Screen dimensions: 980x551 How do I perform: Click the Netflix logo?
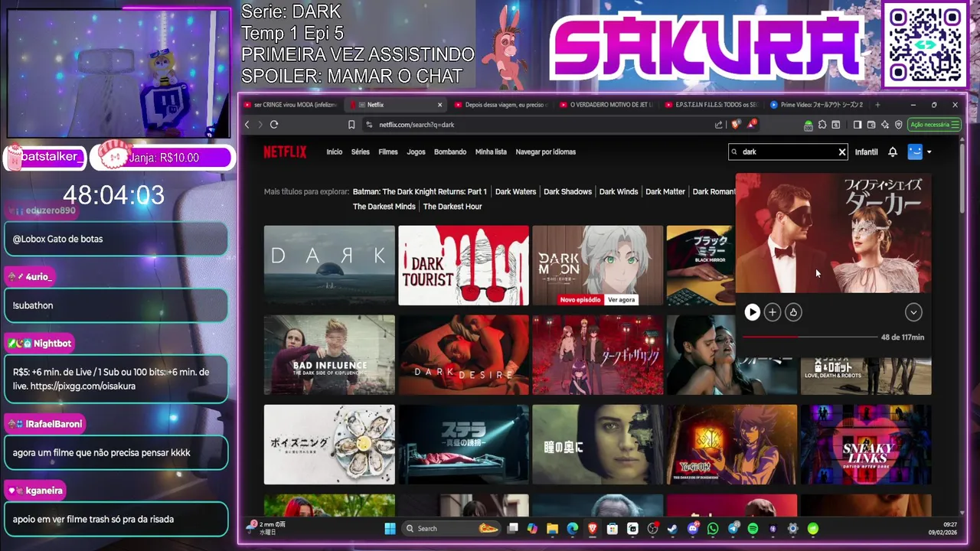coord(285,152)
